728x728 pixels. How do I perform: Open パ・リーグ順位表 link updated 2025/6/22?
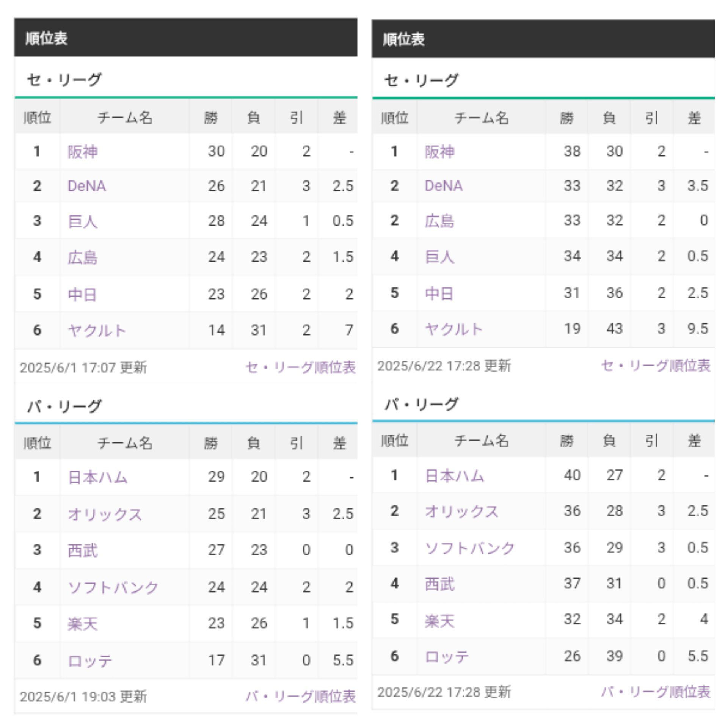656,692
